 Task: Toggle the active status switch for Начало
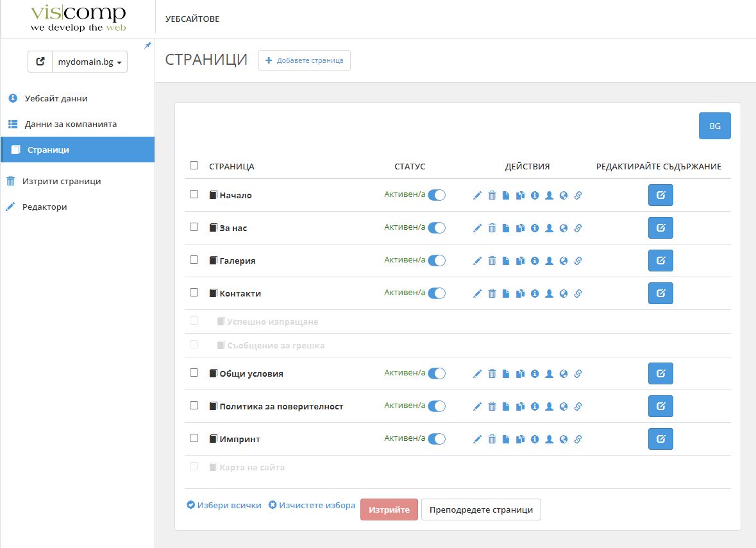coord(437,195)
